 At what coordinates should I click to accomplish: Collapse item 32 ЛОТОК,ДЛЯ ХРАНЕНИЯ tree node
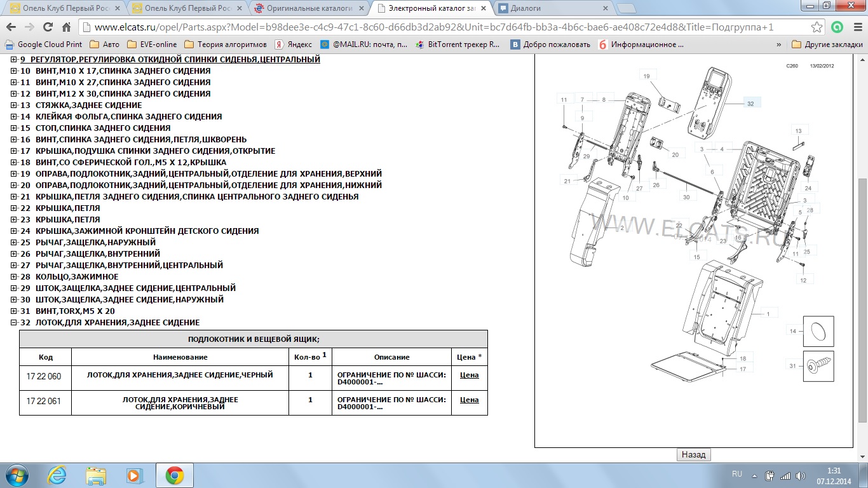14,323
